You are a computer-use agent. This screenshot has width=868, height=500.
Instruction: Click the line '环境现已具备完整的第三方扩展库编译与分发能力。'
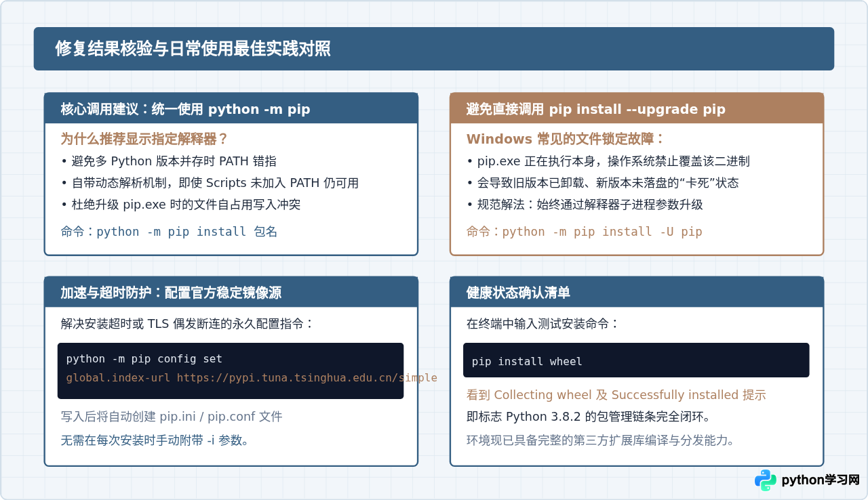pyautogui.click(x=601, y=440)
